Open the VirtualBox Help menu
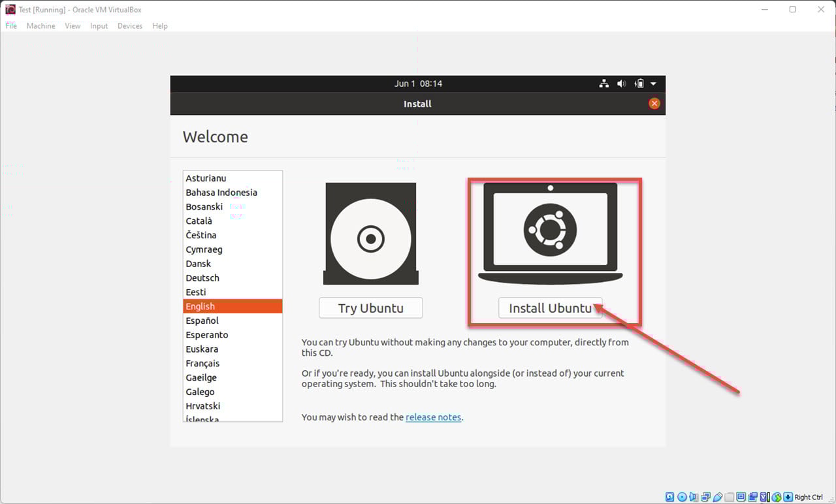 [160, 25]
